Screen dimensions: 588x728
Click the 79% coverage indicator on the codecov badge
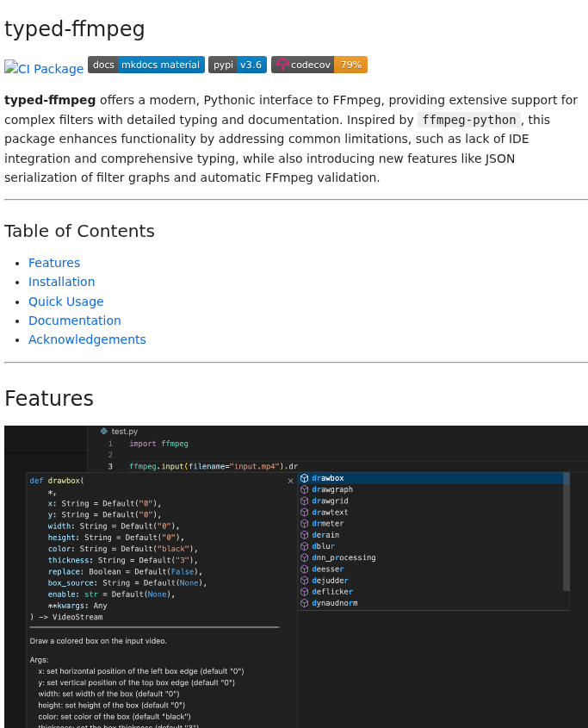353,64
